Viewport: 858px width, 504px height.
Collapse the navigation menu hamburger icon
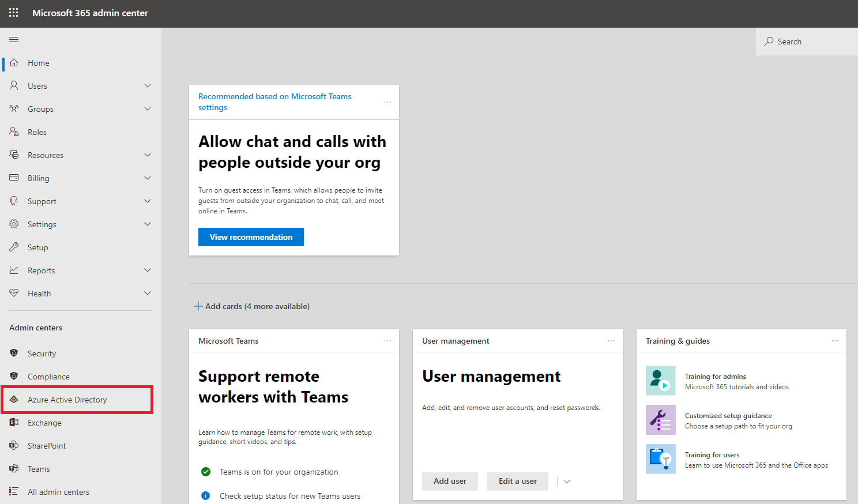point(14,40)
